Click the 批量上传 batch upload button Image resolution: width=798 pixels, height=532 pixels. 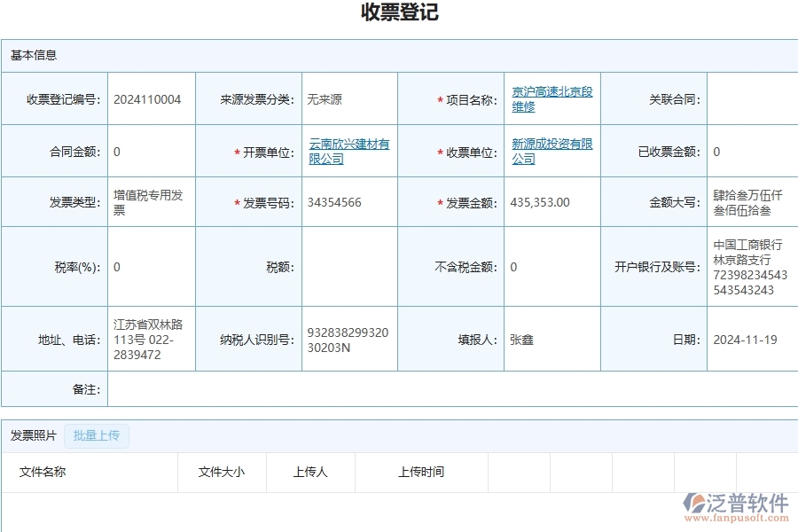tap(97, 436)
